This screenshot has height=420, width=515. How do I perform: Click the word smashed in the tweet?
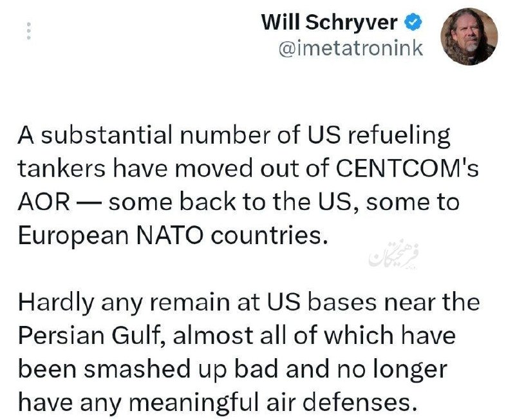click(x=137, y=368)
